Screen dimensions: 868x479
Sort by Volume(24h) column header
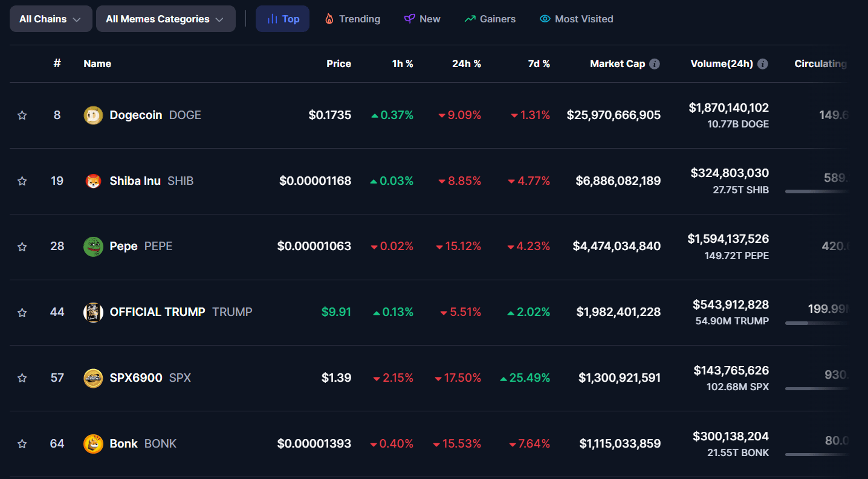point(722,63)
